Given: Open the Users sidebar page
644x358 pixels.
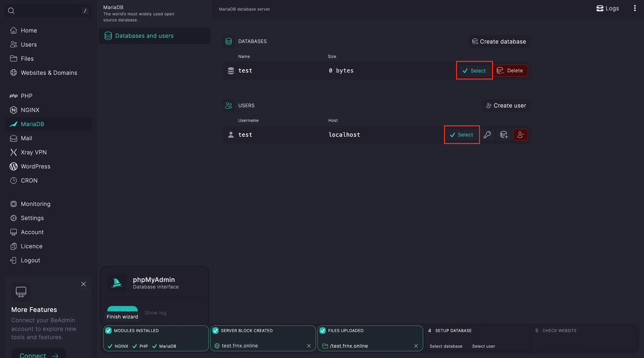Looking at the screenshot, I should pos(49,45).
